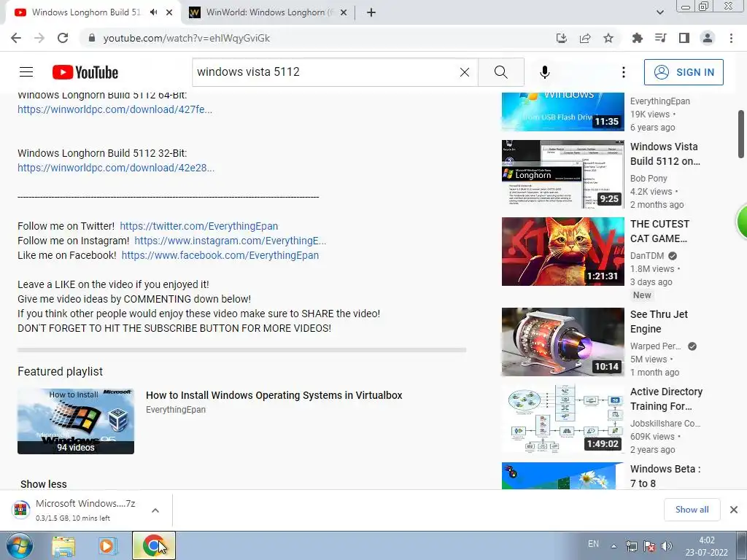The width and height of the screenshot is (747, 560).
Task: Click the playlist's EverythingEpan channel name
Action: pyautogui.click(x=176, y=410)
